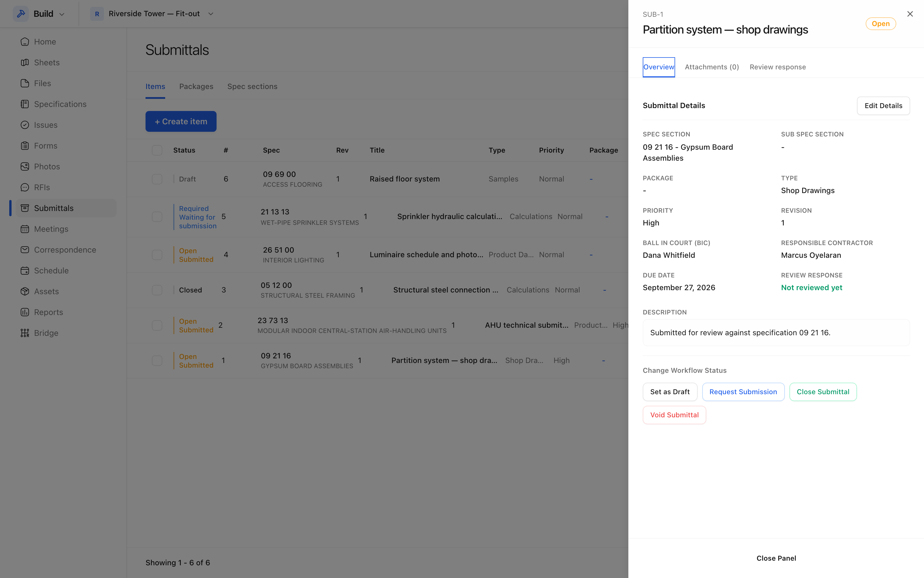The height and width of the screenshot is (578, 924).
Task: Open the Files sidebar icon
Action: coord(25,83)
